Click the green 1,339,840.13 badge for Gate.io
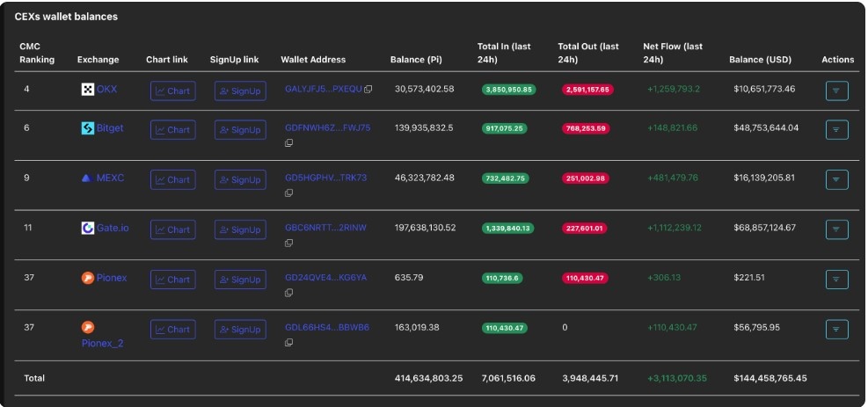Screen dimensions: 868x407 pos(507,228)
